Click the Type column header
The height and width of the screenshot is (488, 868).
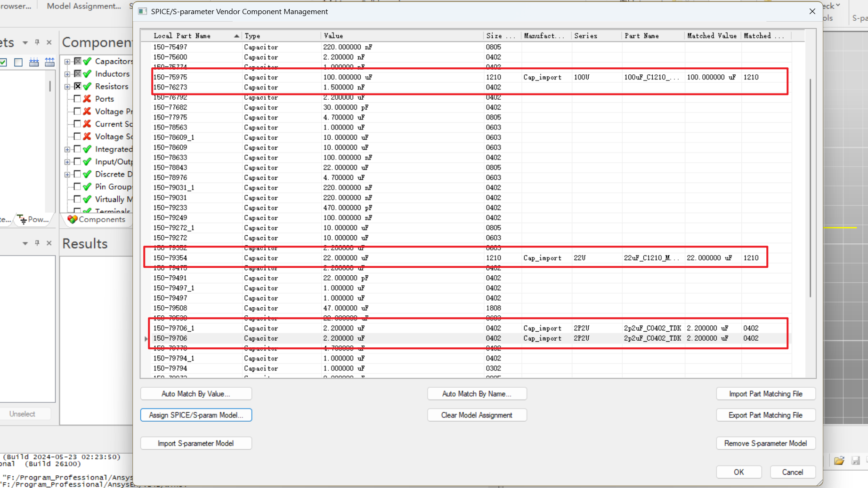point(281,36)
